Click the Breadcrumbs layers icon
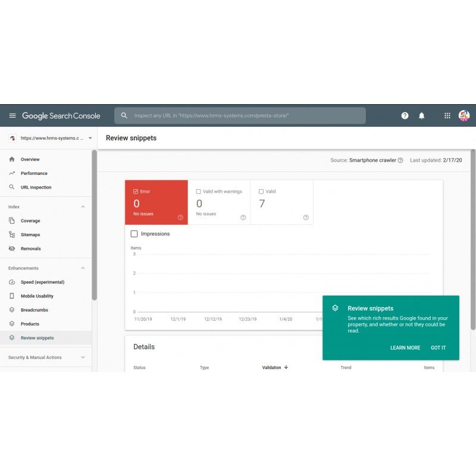The width and height of the screenshot is (476, 476). point(12,310)
